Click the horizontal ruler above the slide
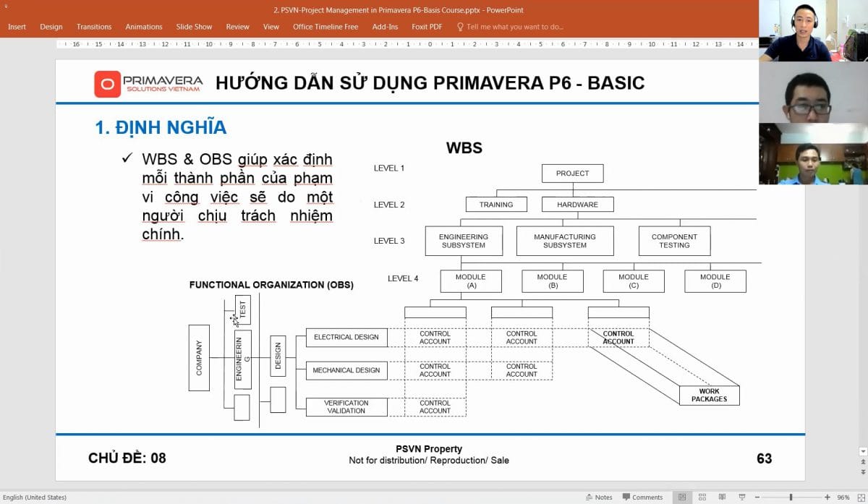This screenshot has width=868, height=504. click(x=408, y=44)
